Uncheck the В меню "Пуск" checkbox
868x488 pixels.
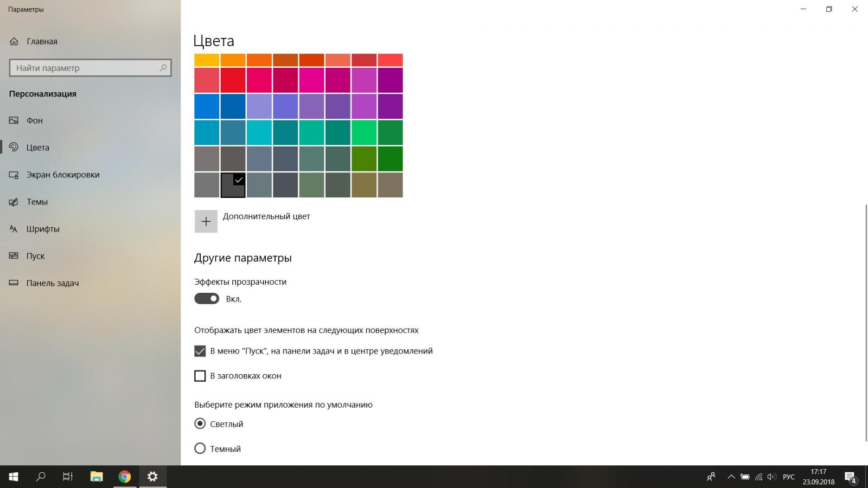[200, 351]
